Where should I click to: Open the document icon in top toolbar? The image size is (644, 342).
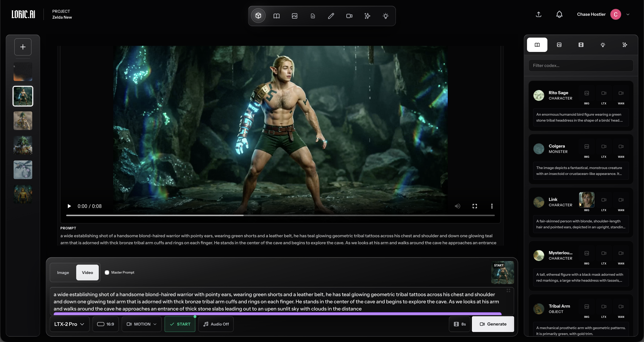tap(313, 16)
